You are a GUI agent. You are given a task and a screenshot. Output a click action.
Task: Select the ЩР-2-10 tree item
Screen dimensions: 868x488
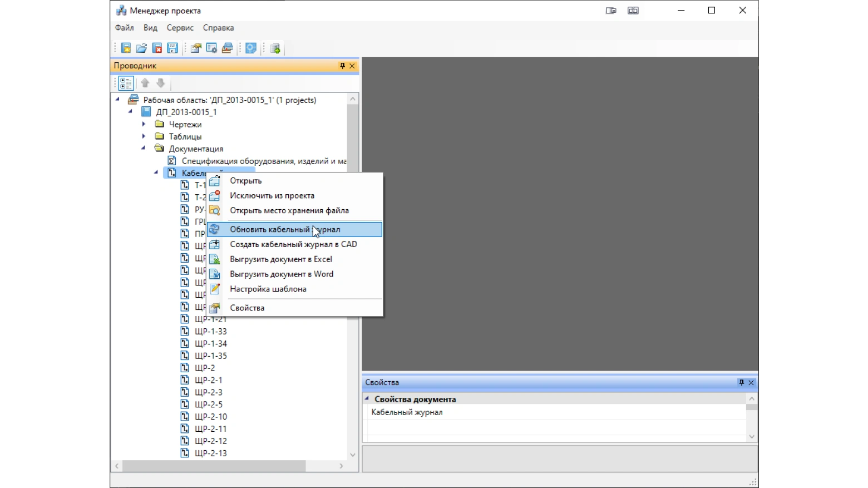(x=211, y=417)
